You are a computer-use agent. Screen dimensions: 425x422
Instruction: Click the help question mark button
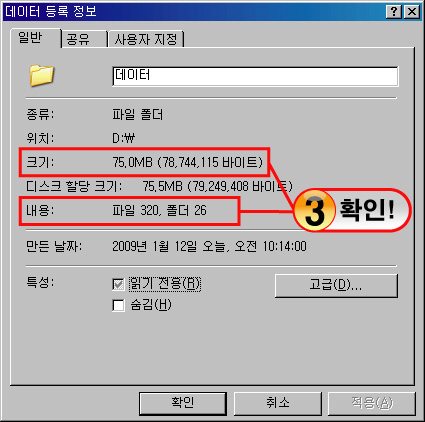click(394, 12)
